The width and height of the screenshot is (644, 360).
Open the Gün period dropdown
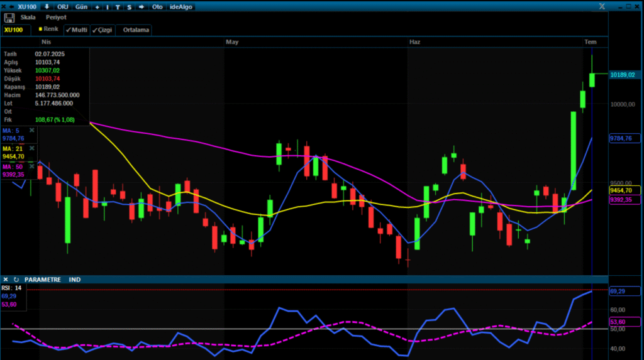81,7
